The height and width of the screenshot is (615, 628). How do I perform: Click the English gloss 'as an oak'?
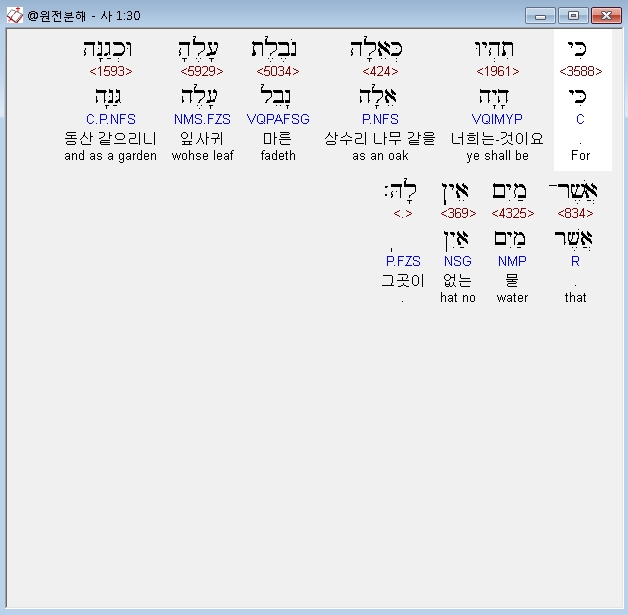(x=380, y=155)
